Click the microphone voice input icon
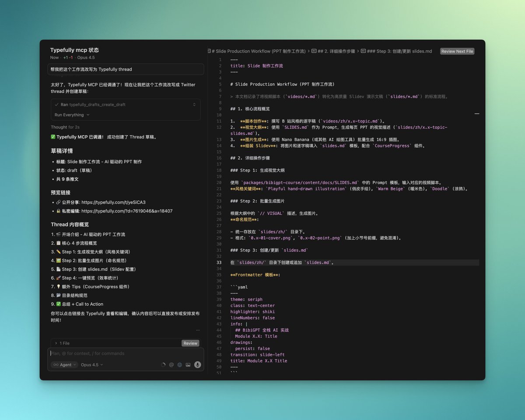 tap(197, 364)
